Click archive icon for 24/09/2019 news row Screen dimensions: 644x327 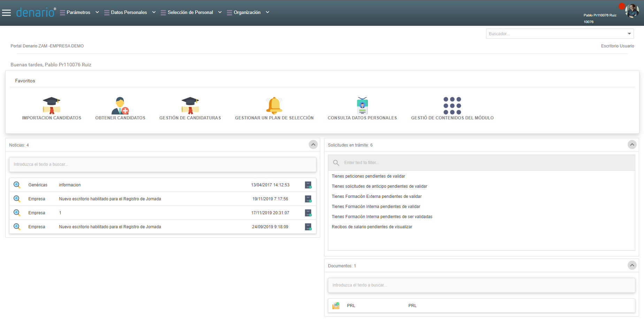coord(308,227)
